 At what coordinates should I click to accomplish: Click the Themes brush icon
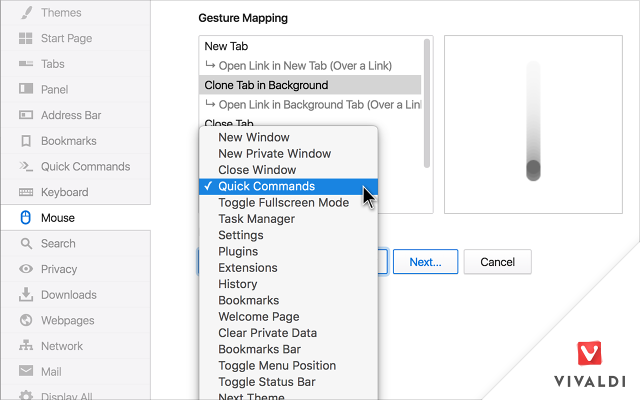pos(26,13)
